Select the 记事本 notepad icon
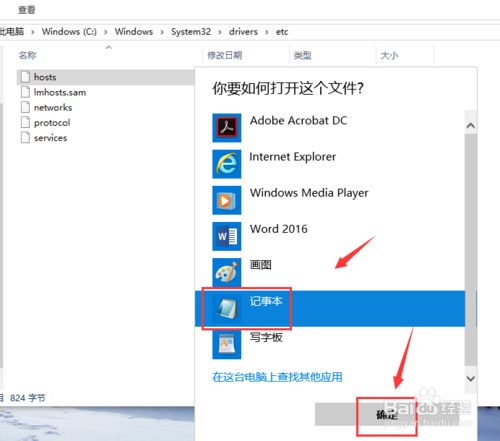 [x=227, y=309]
